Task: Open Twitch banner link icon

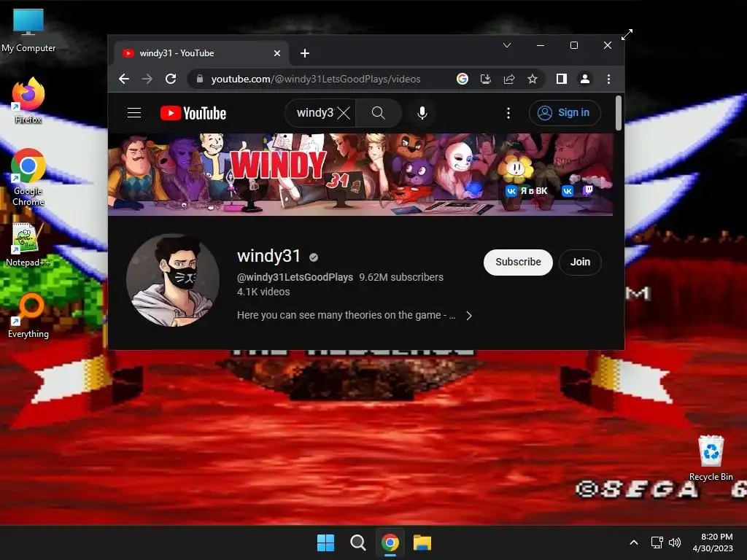Action: pos(589,190)
